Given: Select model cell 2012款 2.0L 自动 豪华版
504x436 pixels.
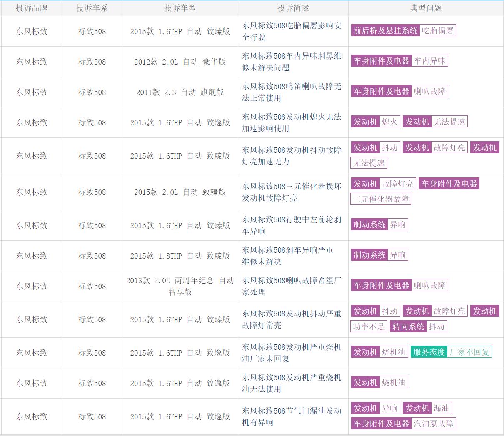Looking at the screenshot, I should coord(180,62).
